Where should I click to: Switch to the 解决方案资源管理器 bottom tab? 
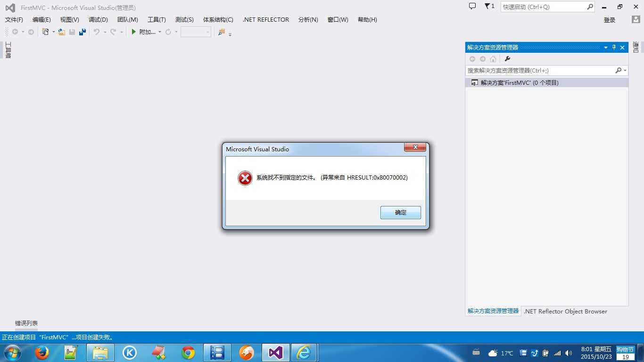coord(493,311)
